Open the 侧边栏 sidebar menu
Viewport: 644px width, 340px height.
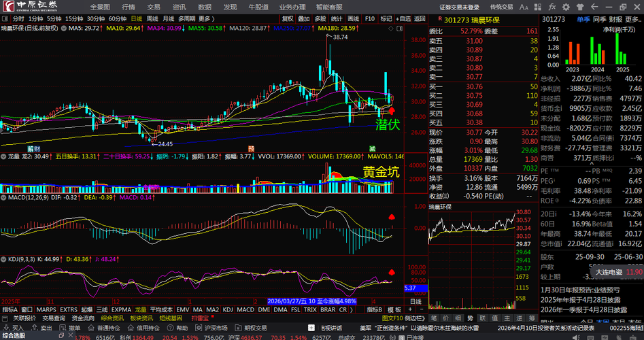coord(415,318)
